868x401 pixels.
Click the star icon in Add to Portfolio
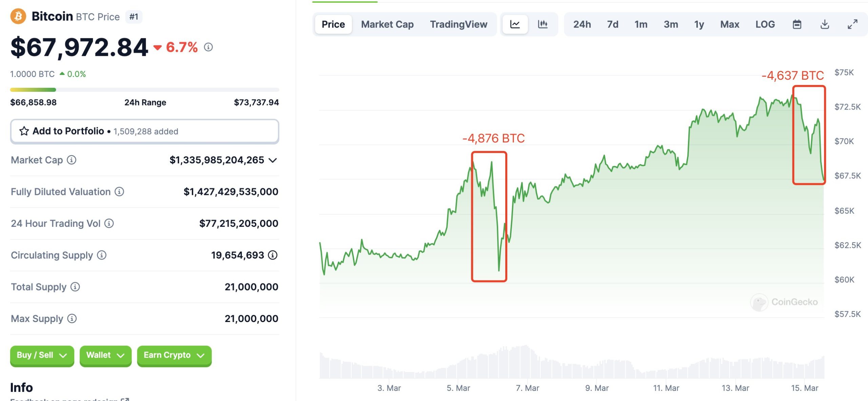24,131
